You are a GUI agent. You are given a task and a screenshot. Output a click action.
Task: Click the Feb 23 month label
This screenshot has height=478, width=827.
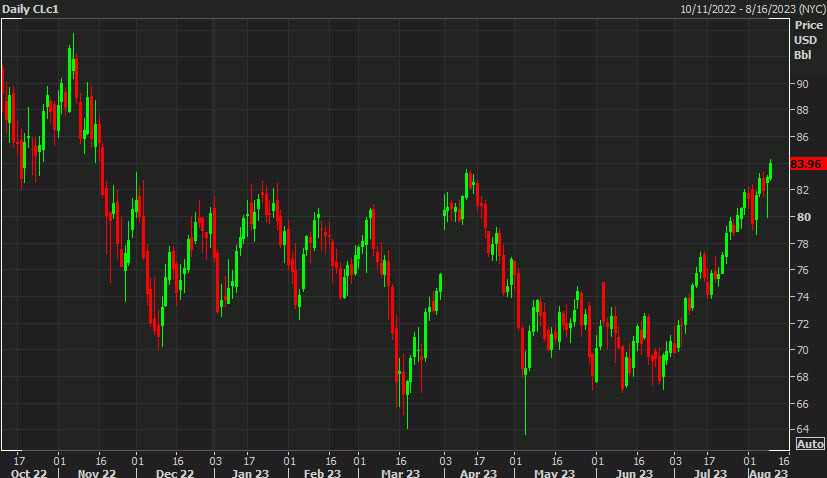(322, 473)
